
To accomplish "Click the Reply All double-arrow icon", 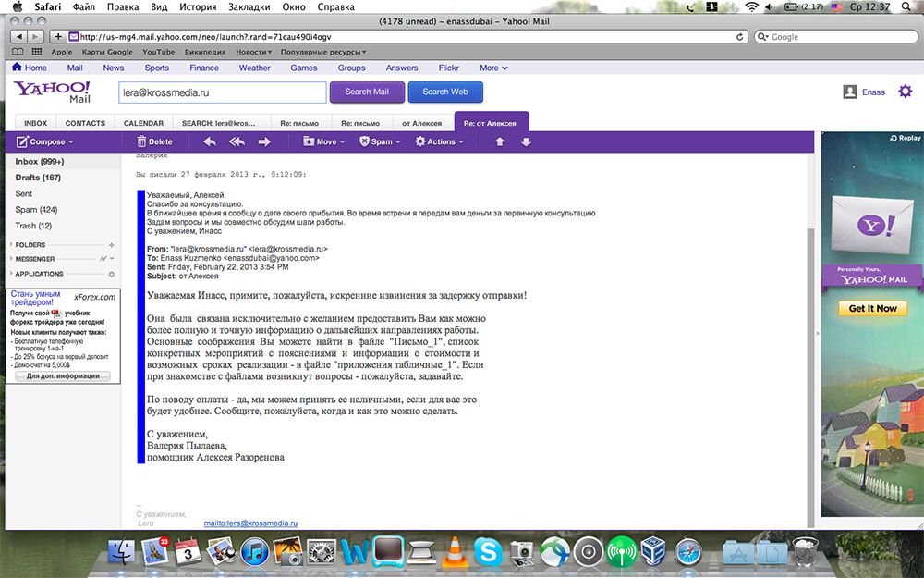I will [x=237, y=141].
